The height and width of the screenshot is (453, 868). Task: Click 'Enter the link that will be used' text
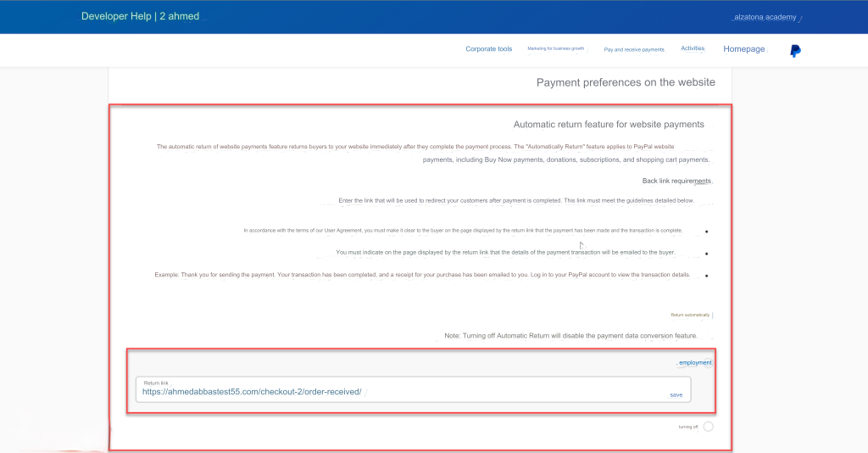tap(516, 200)
